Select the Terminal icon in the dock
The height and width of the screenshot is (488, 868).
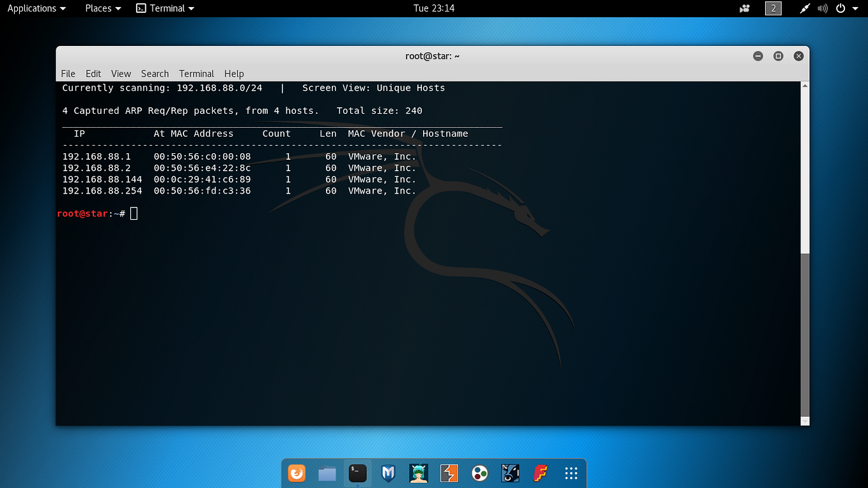pyautogui.click(x=357, y=473)
